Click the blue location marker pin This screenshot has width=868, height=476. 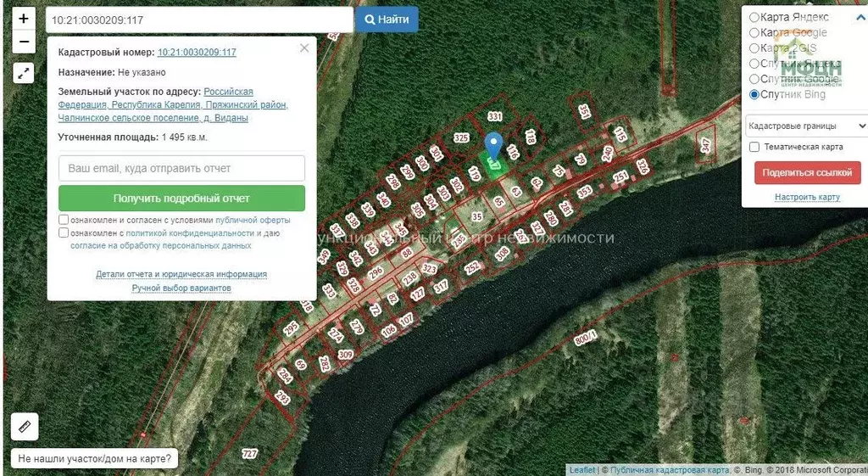point(494,145)
